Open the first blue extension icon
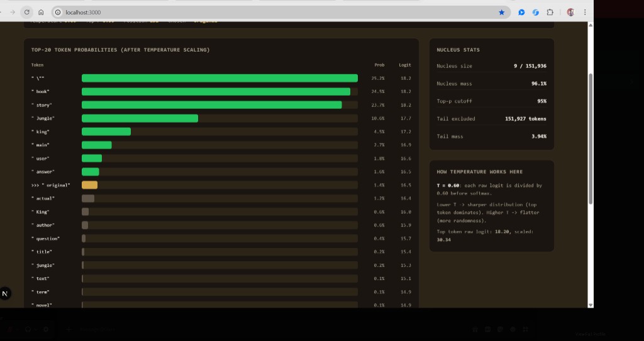 click(x=521, y=13)
